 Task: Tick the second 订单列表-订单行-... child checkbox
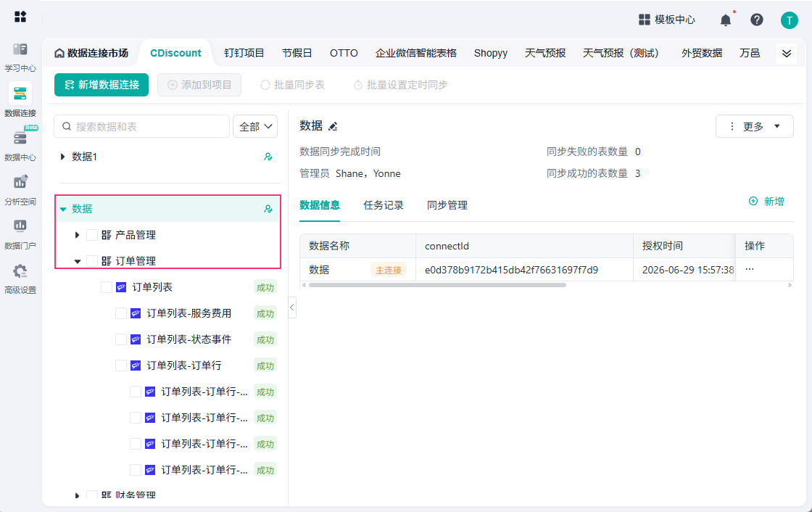pyautogui.click(x=135, y=418)
